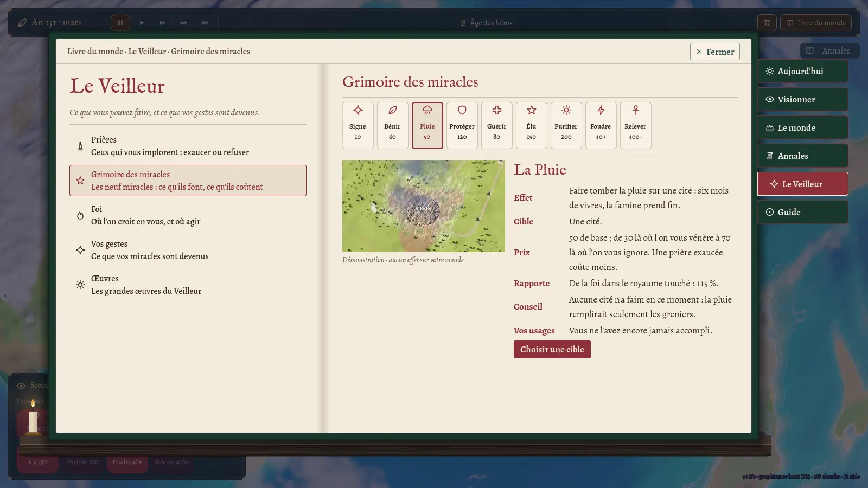The width and height of the screenshot is (868, 488).
Task: Switch to the Aujourd'hui tab
Action: click(803, 71)
